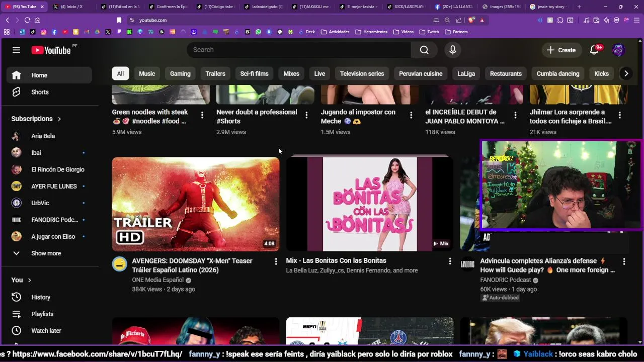Select the Cumbia dancing filter chip
This screenshot has height=362, width=644.
click(x=558, y=73)
